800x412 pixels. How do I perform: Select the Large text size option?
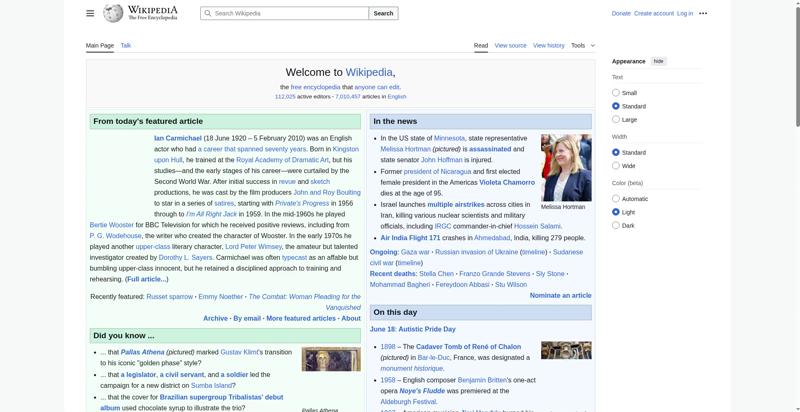(x=616, y=119)
